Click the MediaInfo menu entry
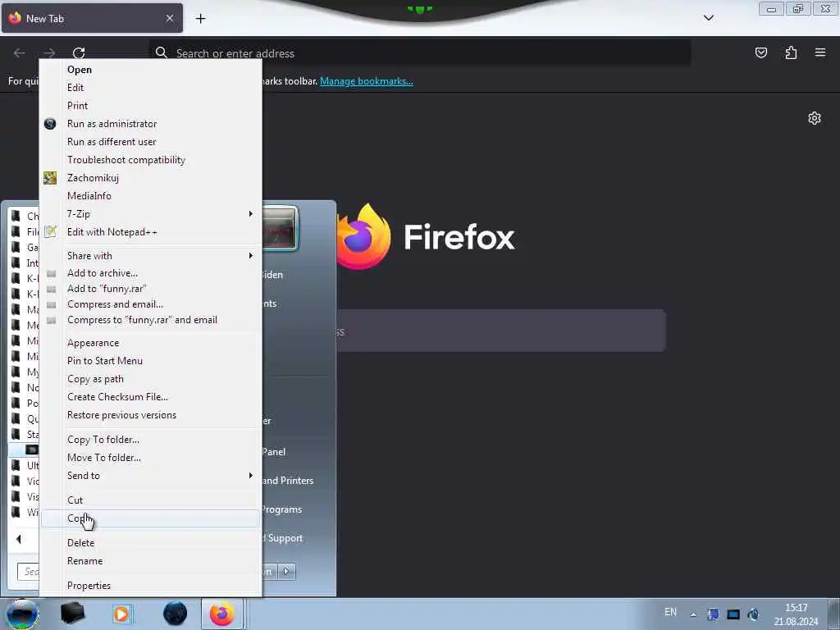This screenshot has width=840, height=630. click(151, 196)
